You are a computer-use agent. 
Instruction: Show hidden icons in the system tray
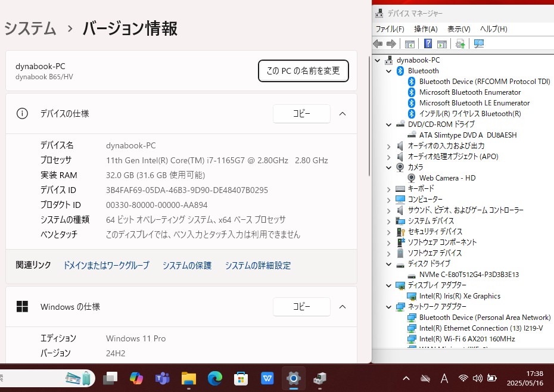tap(406, 378)
